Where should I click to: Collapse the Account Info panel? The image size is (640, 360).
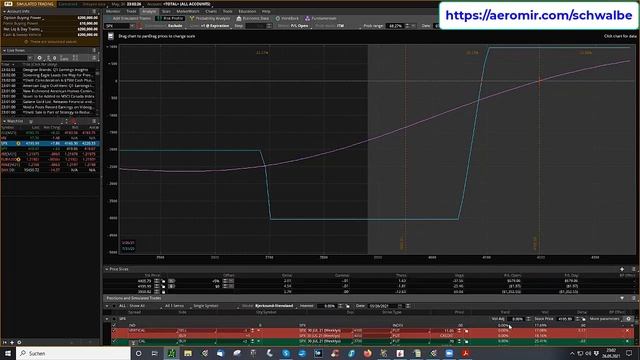[x=4, y=11]
